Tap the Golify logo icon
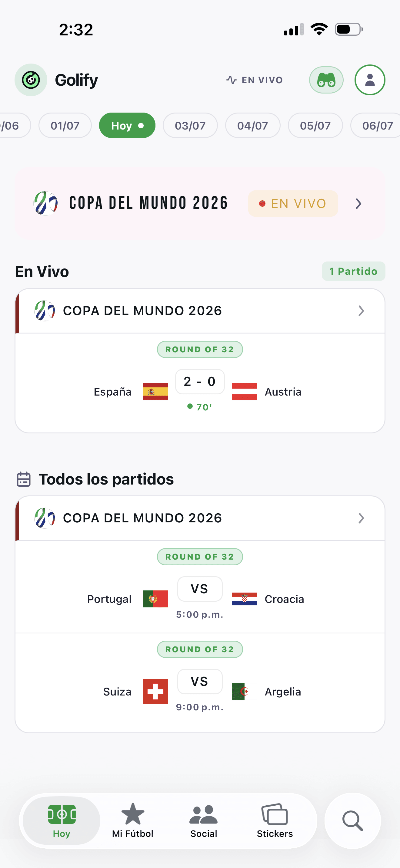The height and width of the screenshot is (868, 400). pos(31,80)
